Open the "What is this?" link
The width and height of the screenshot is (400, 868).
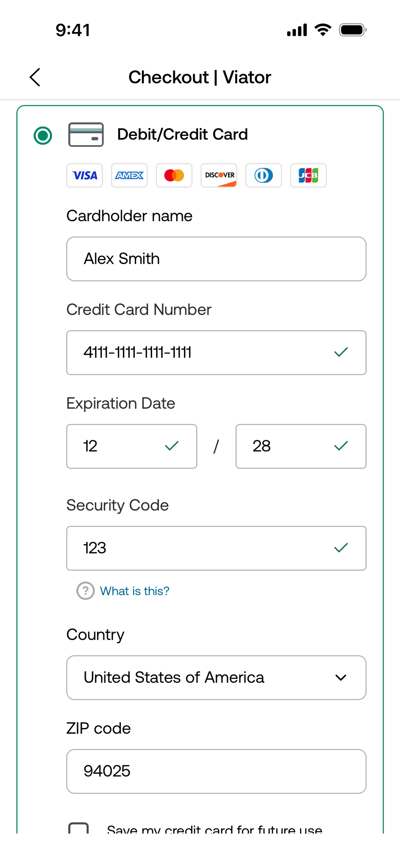(x=134, y=591)
